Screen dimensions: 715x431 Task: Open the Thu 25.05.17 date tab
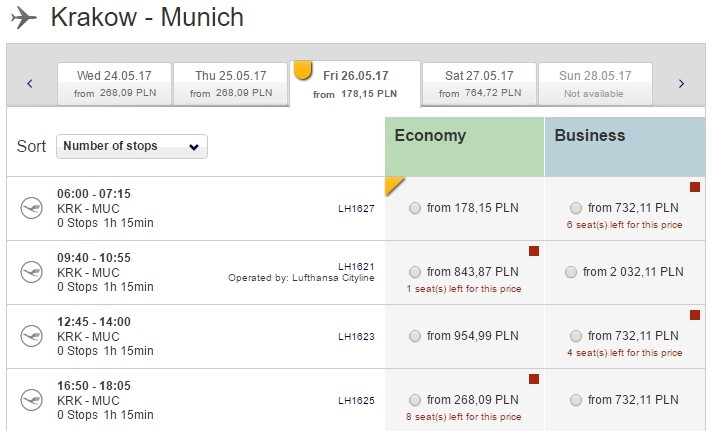(231, 84)
